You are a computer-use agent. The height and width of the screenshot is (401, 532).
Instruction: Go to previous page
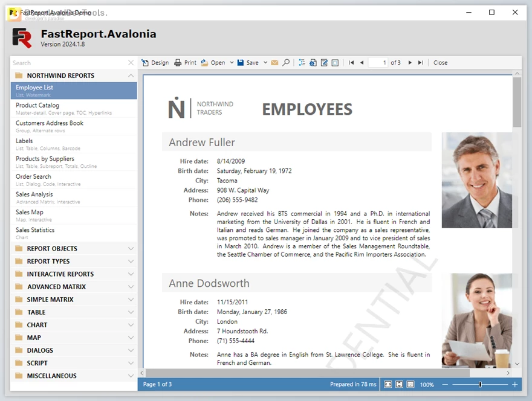tap(362, 63)
